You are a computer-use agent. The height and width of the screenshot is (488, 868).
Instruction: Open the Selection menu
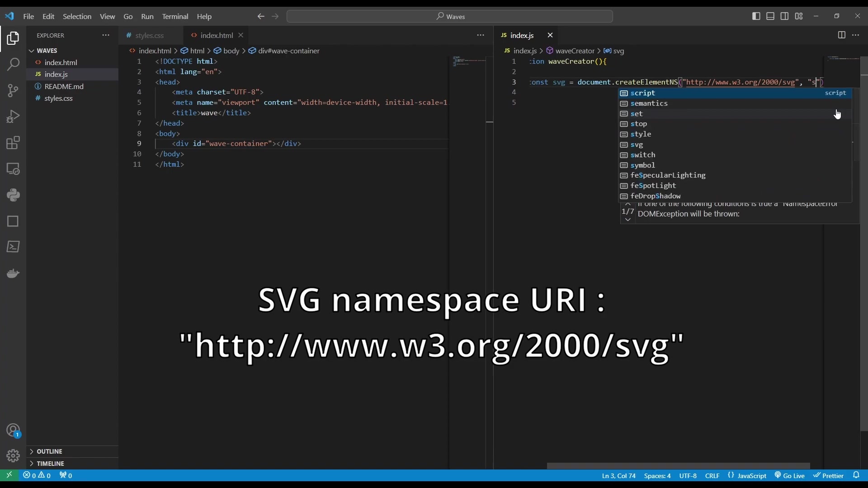77,16
